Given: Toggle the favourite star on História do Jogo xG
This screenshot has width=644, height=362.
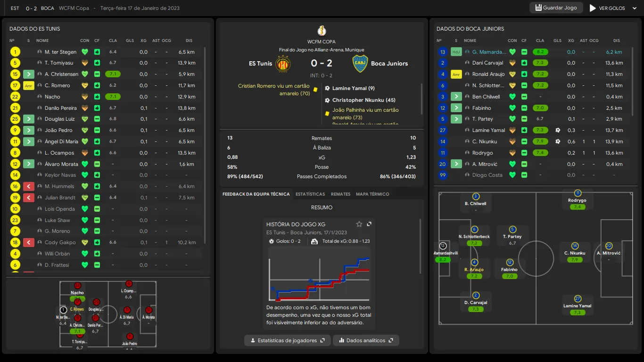Looking at the screenshot, I should click(359, 224).
